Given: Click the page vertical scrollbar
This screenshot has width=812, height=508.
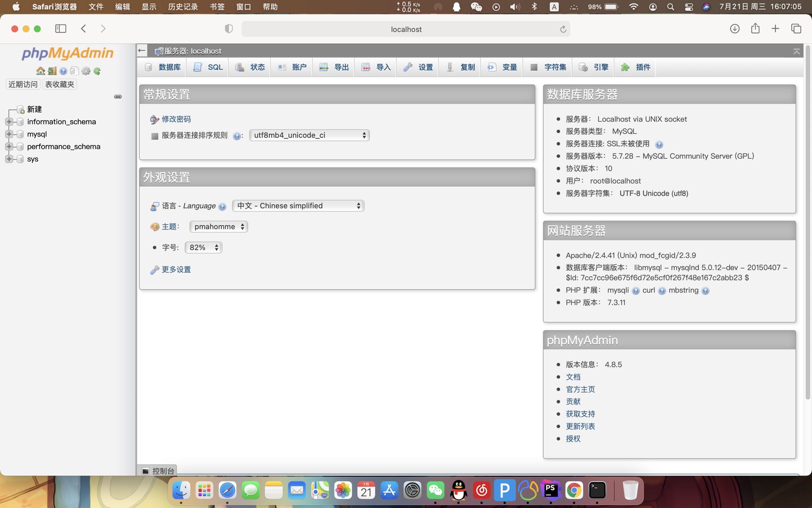Looking at the screenshot, I should point(808,222).
